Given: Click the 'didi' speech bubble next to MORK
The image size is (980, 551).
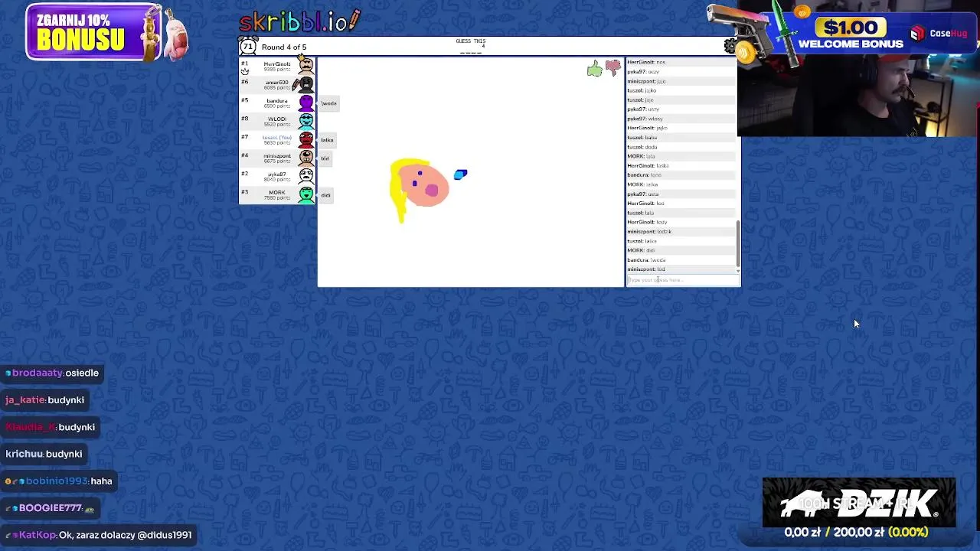Looking at the screenshot, I should click(325, 195).
